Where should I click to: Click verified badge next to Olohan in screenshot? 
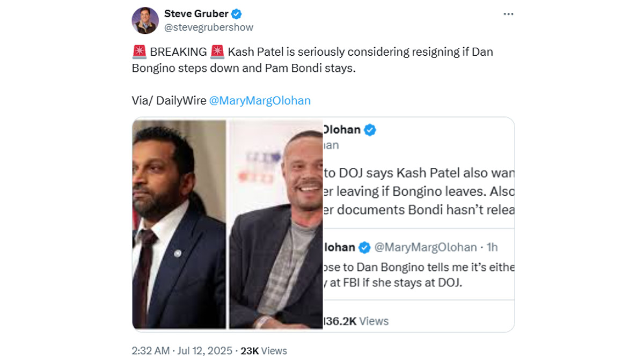(x=370, y=130)
